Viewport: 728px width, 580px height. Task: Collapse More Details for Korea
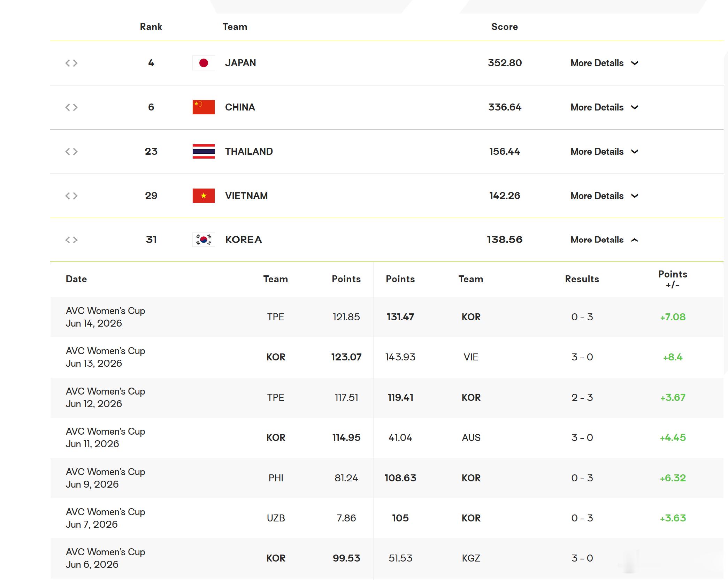click(x=604, y=239)
